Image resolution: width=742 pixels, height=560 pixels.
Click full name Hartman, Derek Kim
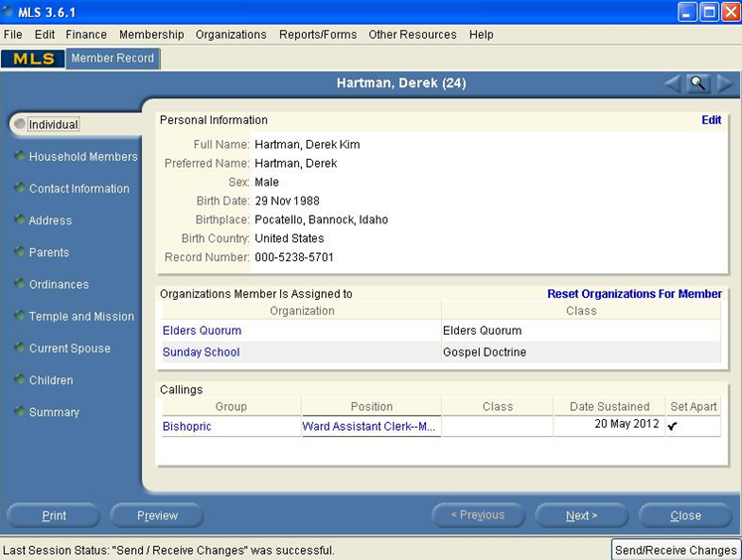307,144
